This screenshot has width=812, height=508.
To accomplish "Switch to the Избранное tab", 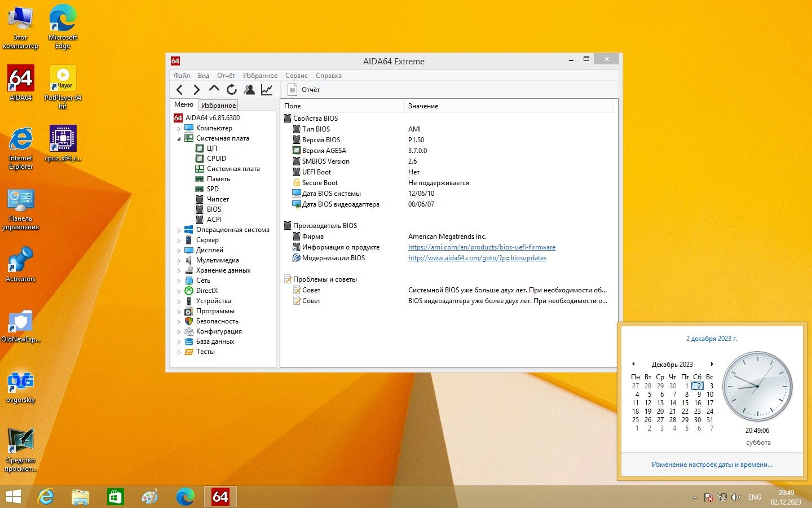I will [x=218, y=106].
